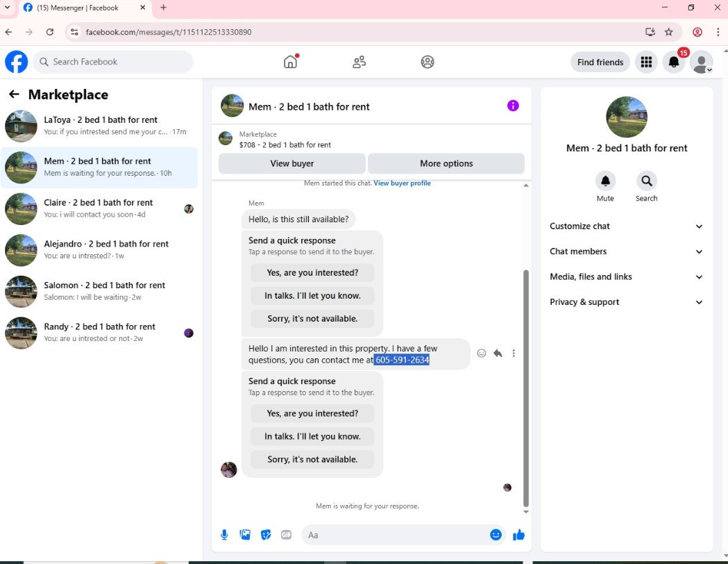The image size is (728, 564).
Task: Open the account profile avatar menu
Action: (x=701, y=62)
